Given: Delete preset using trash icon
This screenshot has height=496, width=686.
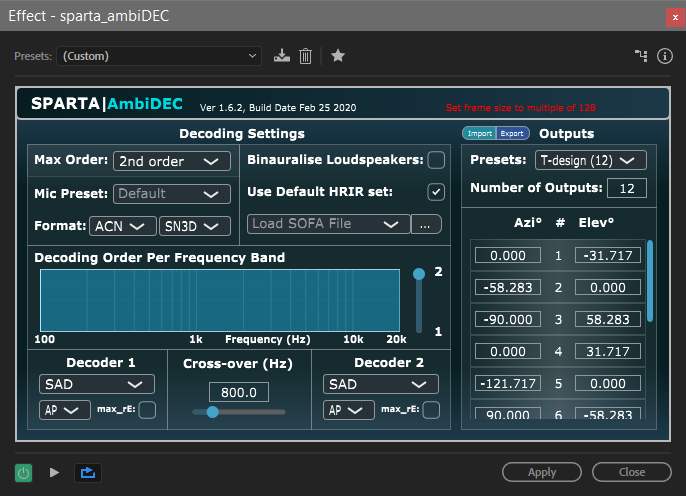Looking at the screenshot, I should [x=305, y=56].
